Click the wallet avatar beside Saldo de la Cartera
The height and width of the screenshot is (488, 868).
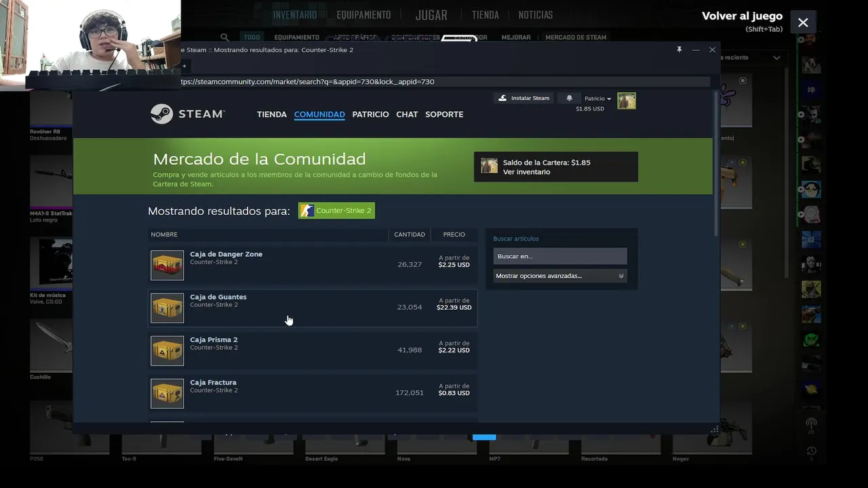click(x=489, y=166)
